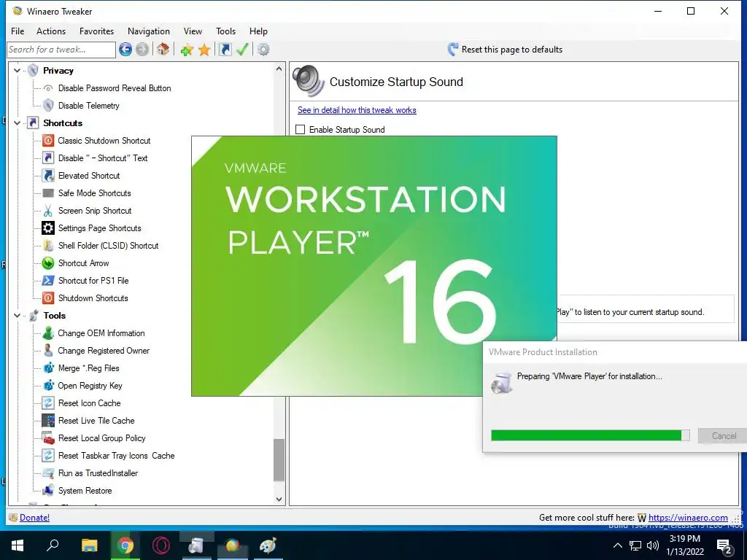Select Disable " - Shortcut" Text item
Screen dimensions: 747x560
tap(102, 158)
